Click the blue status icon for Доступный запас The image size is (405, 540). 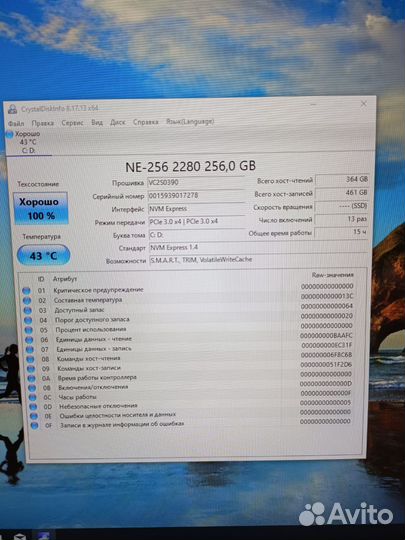[28, 311]
